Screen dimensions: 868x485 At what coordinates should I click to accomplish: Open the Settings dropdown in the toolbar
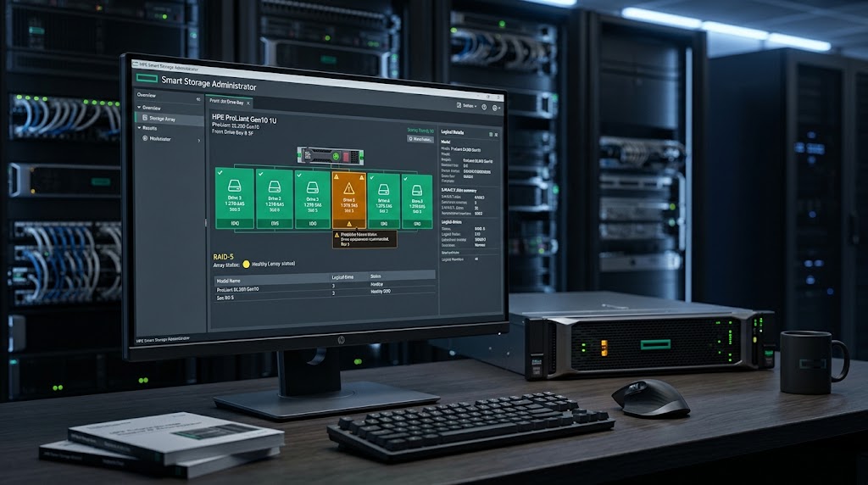[466, 106]
